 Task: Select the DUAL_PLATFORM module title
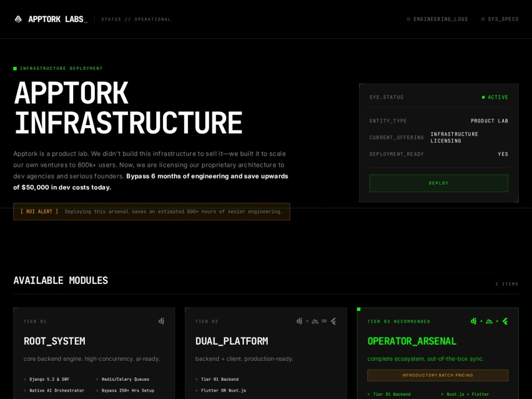(232, 341)
